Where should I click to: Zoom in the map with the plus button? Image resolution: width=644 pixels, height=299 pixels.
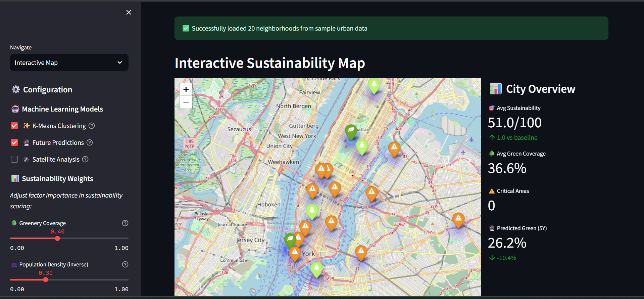click(x=186, y=90)
